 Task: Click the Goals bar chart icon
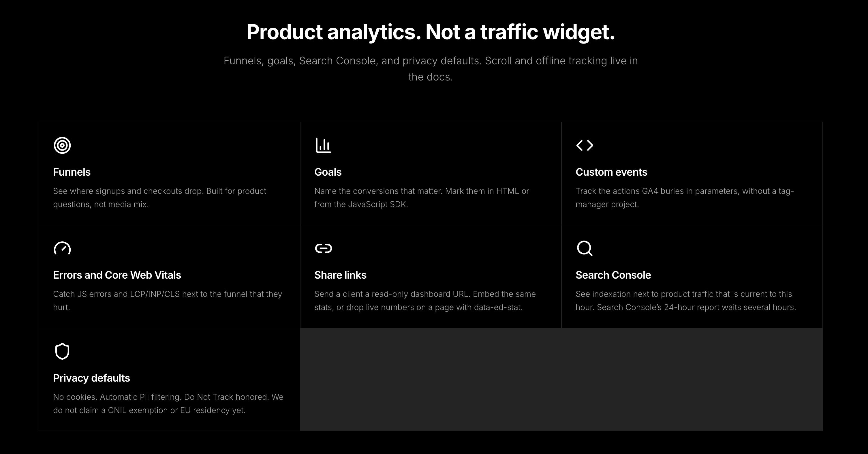(x=323, y=145)
